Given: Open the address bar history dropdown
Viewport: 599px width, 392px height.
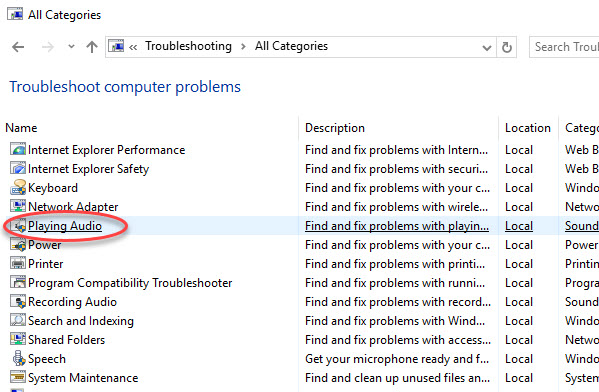Looking at the screenshot, I should point(487,47).
